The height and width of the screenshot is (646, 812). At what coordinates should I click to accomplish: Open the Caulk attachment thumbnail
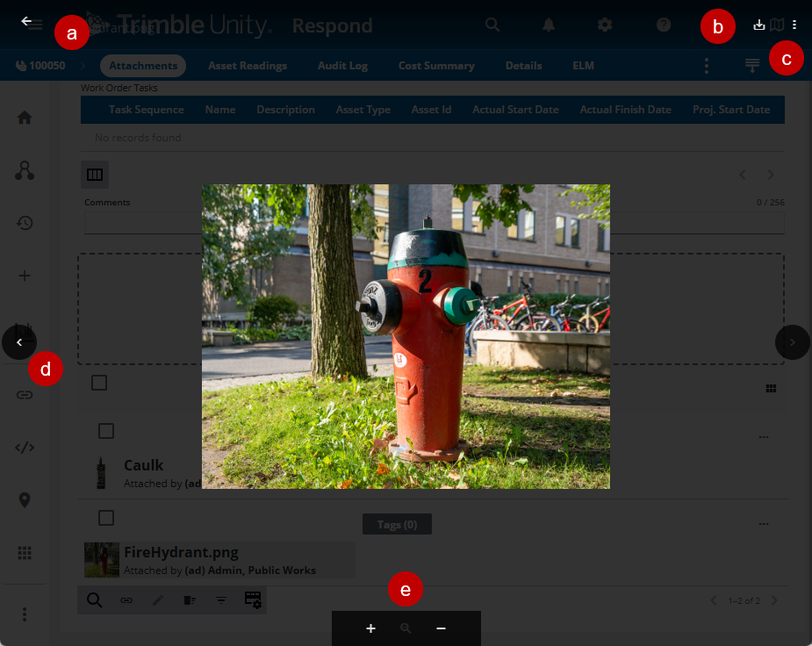point(101,472)
